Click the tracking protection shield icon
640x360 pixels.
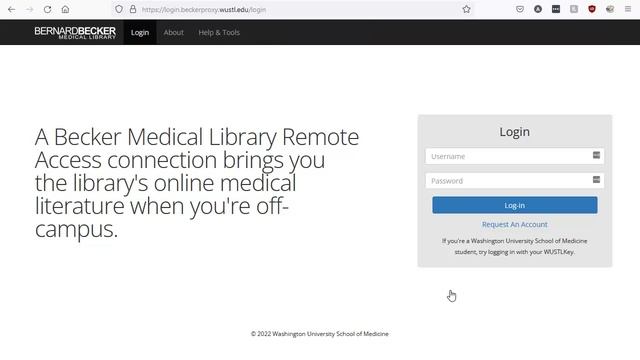tap(119, 9)
